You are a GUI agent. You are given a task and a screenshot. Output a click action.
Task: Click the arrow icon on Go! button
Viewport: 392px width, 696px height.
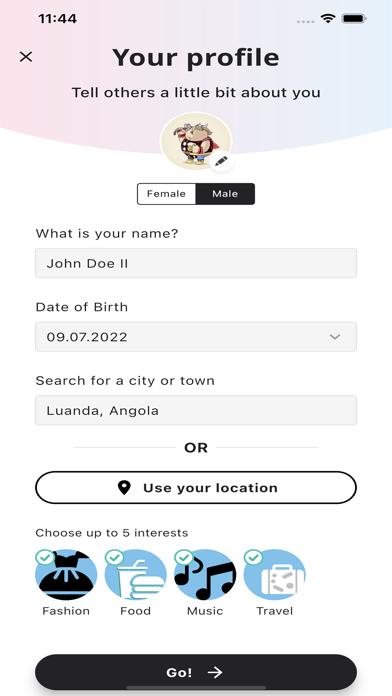(x=215, y=672)
